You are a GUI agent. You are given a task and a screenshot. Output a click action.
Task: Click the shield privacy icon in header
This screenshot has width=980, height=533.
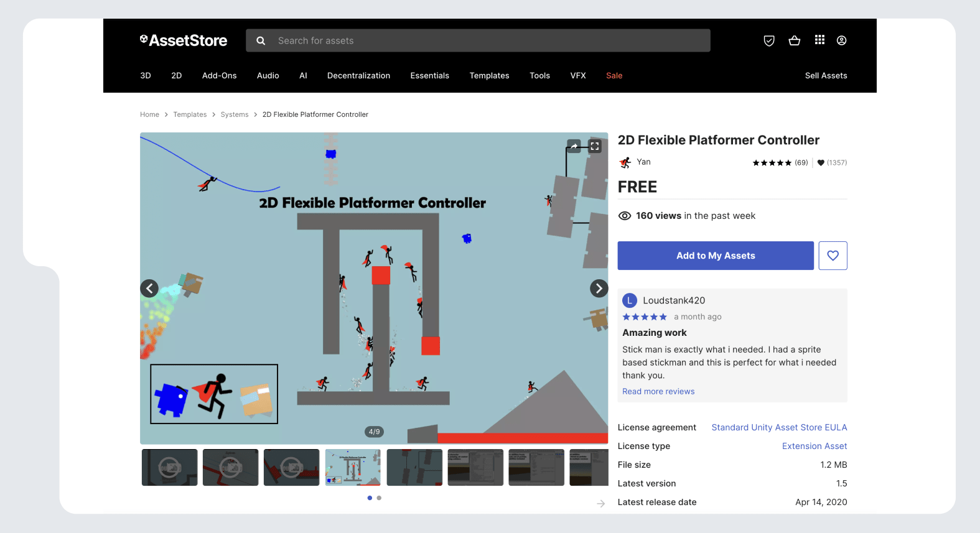point(769,40)
